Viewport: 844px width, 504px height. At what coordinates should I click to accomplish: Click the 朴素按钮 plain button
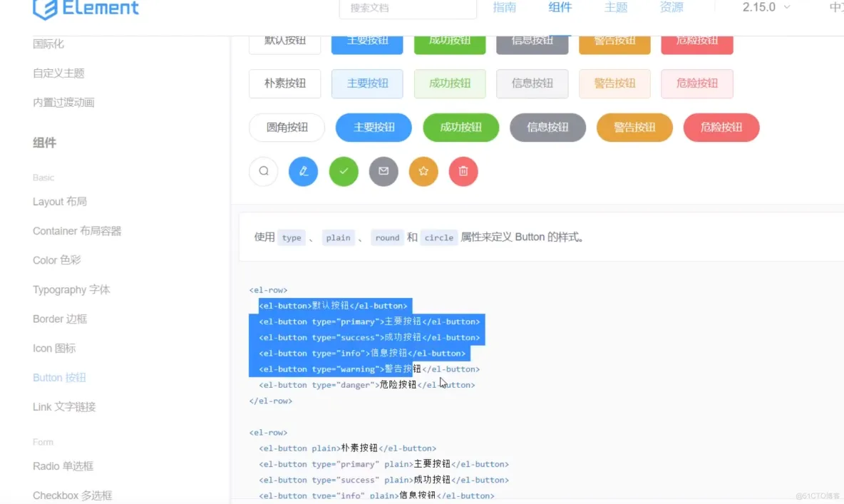coord(284,83)
